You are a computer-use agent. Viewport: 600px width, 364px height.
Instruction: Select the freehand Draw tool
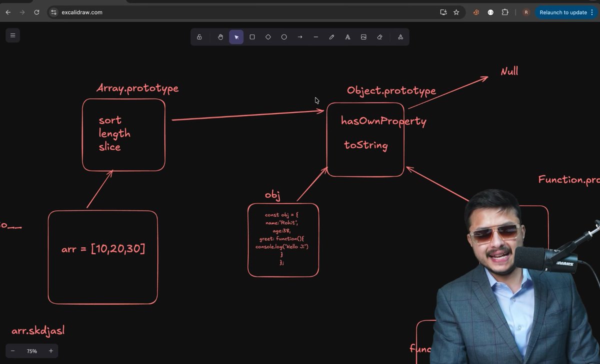[331, 36]
